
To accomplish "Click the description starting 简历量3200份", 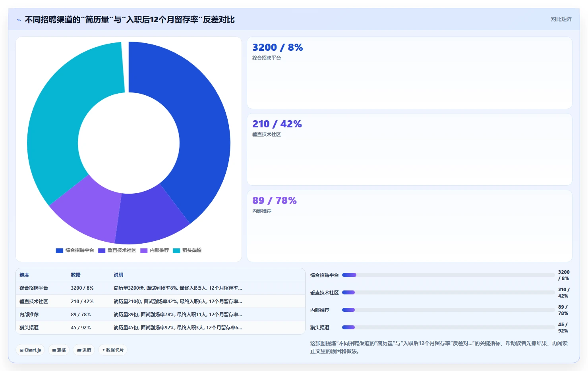I will (x=178, y=288).
